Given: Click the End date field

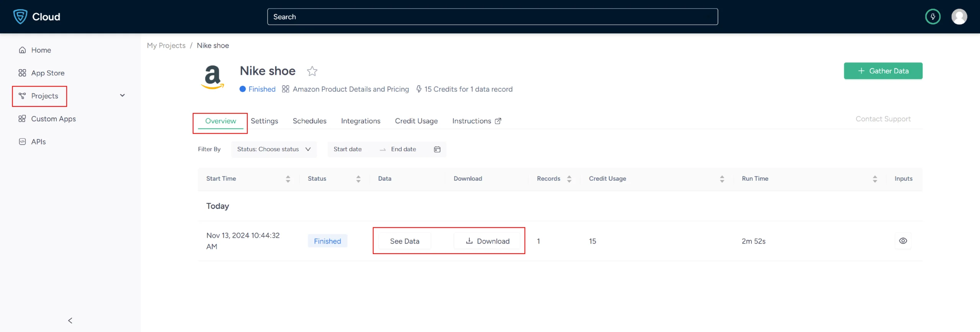Looking at the screenshot, I should pos(403,149).
